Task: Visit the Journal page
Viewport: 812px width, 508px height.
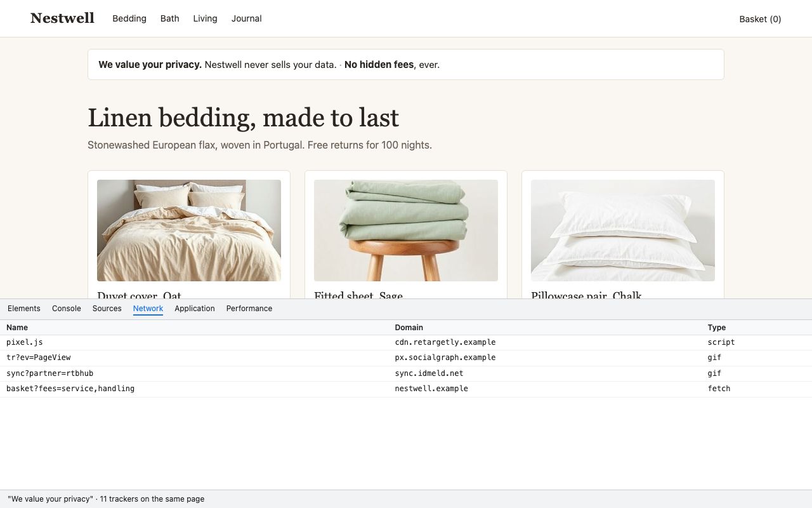Action: tap(246, 18)
